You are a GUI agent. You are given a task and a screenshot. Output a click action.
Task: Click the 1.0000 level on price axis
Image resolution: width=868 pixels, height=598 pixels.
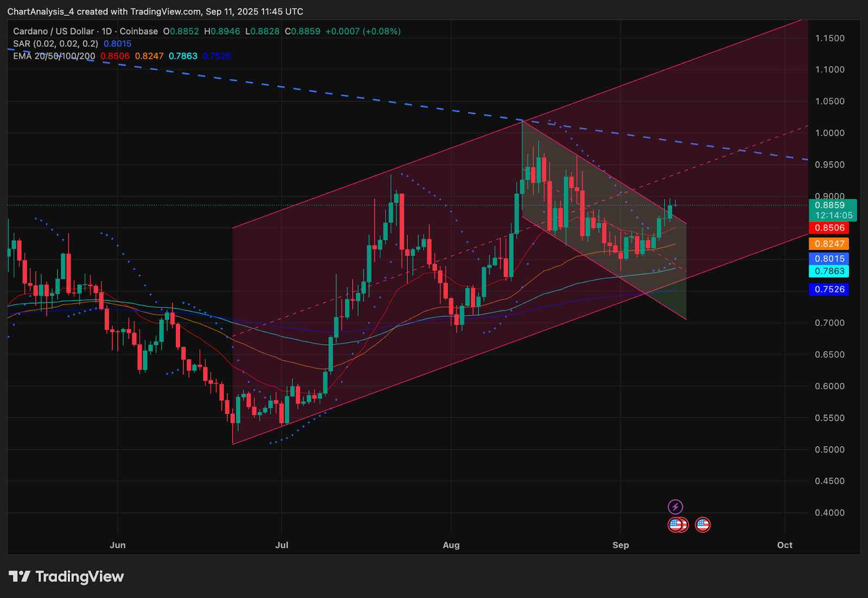830,133
